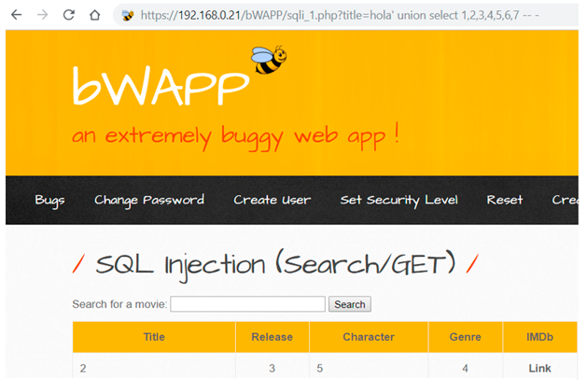Image resolution: width=587 pixels, height=392 pixels.
Task: Click the Character column header
Action: [x=369, y=337]
